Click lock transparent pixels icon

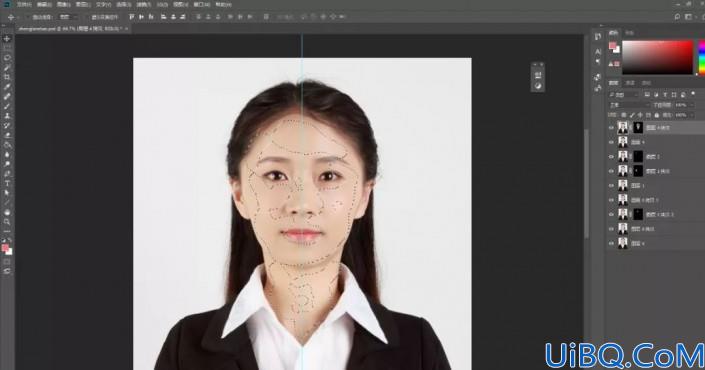pyautogui.click(x=624, y=116)
